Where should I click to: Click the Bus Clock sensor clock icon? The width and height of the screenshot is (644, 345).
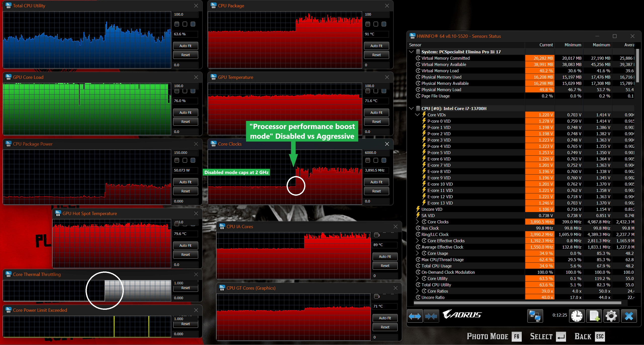click(x=418, y=228)
